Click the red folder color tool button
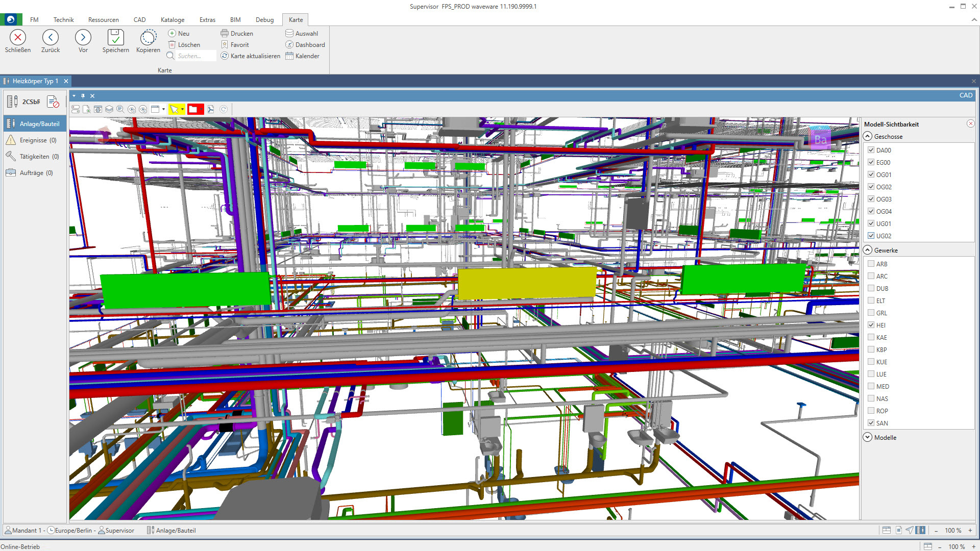 (193, 109)
